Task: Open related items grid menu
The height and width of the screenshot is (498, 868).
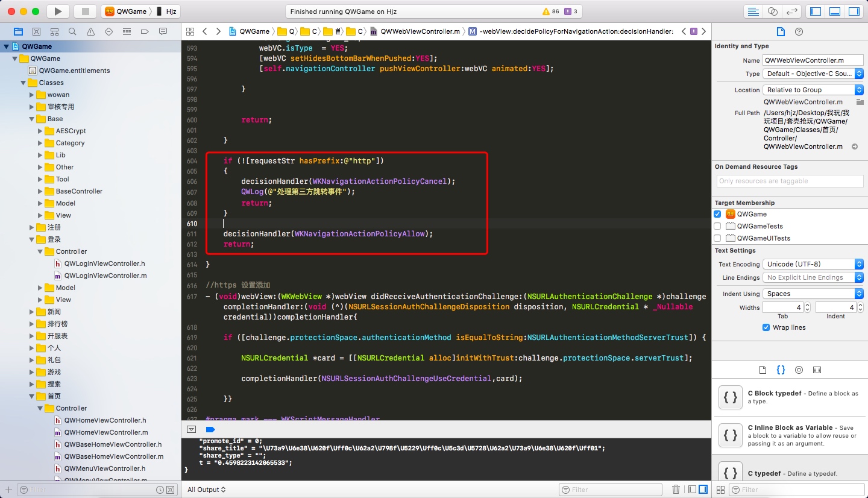Action: (190, 31)
